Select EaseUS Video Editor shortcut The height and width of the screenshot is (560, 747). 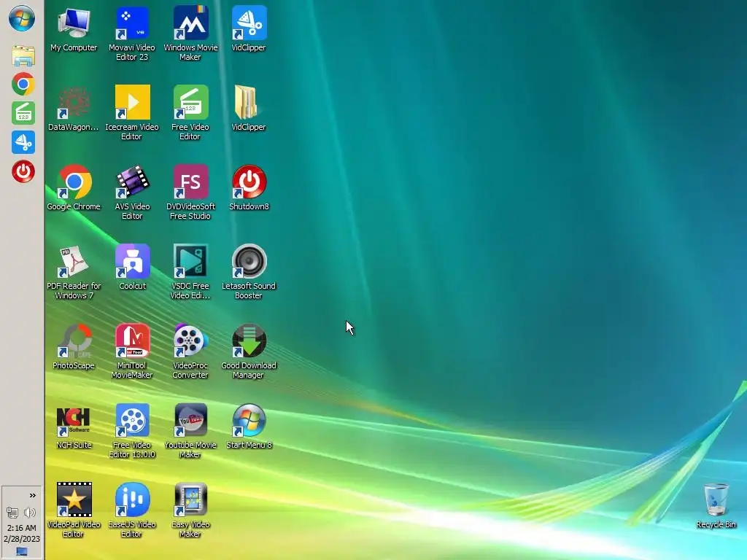pos(132,510)
